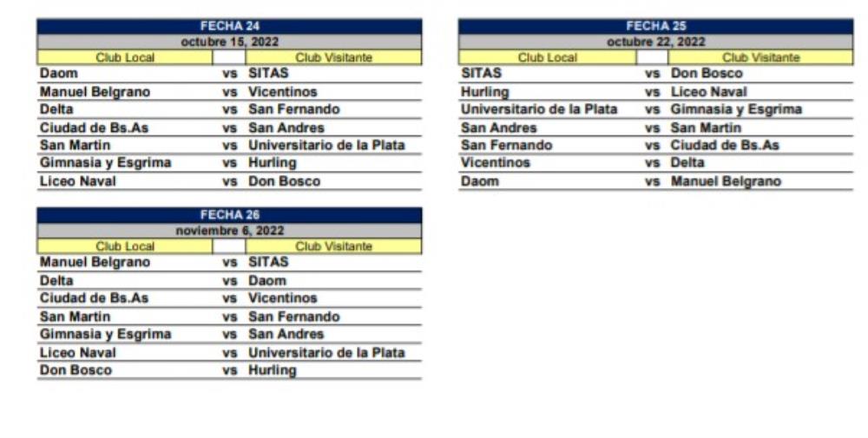The height and width of the screenshot is (438, 868).
Task: Click Club Local header in Fecha 24
Action: pos(125,57)
